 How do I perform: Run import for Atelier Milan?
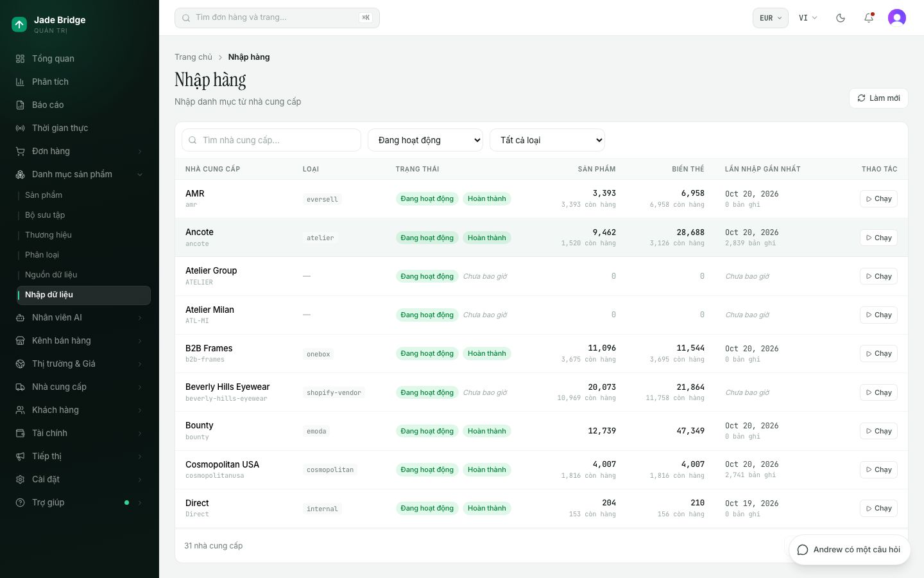pos(878,315)
